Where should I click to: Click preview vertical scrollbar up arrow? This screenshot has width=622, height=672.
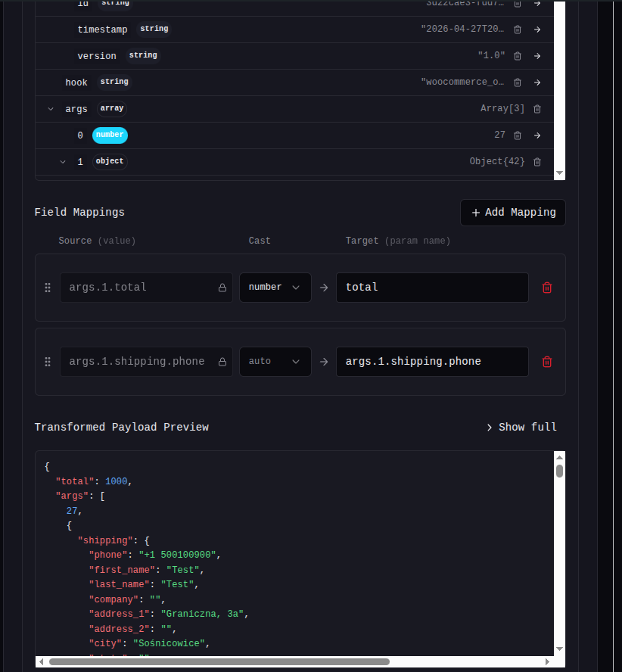[559, 457]
